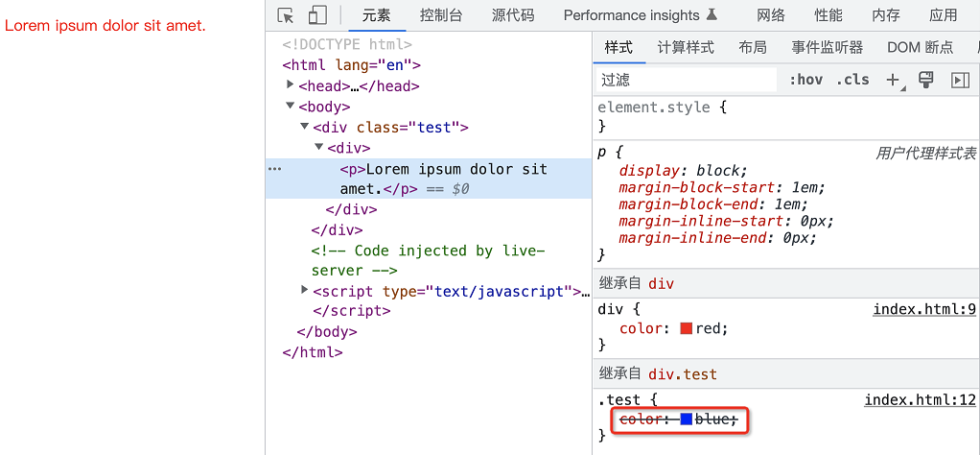Click the struck-through blue value text
The width and height of the screenshot is (980, 455).
[712, 419]
